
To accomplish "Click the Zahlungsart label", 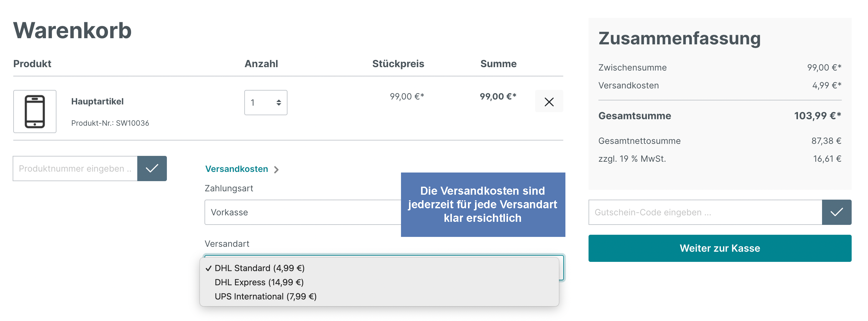I will [229, 188].
